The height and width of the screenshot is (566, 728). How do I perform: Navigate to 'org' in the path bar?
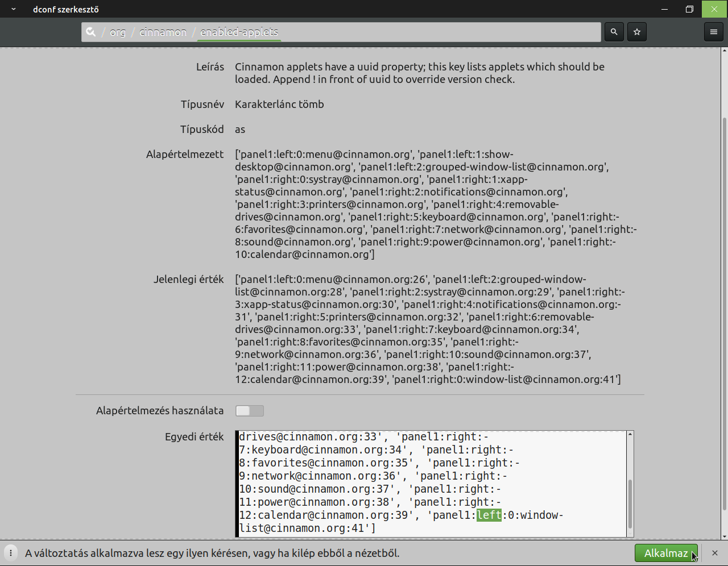(118, 32)
